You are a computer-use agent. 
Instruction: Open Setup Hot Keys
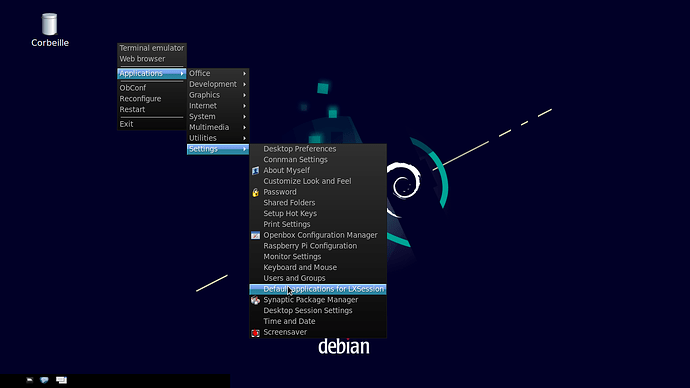coord(318,214)
